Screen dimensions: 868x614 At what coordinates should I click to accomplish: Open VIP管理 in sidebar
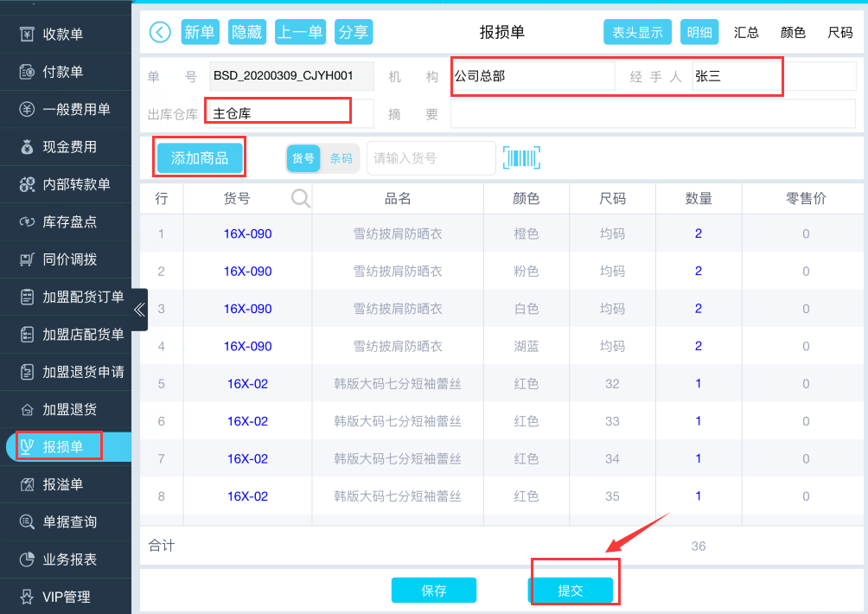tap(66, 597)
